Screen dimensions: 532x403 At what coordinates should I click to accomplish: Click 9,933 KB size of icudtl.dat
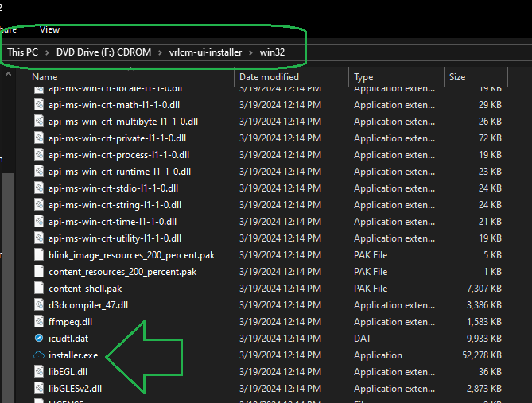[484, 339]
